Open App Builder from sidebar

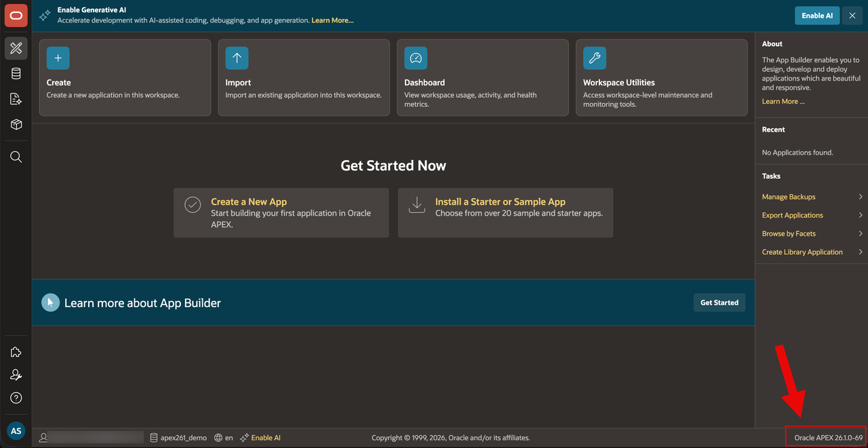(16, 48)
